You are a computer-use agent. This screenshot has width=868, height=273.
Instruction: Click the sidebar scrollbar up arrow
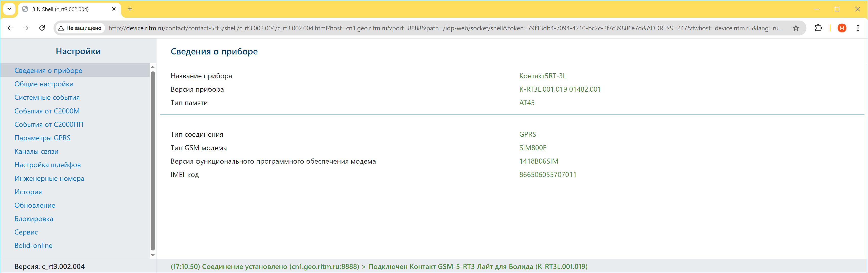coord(153,67)
